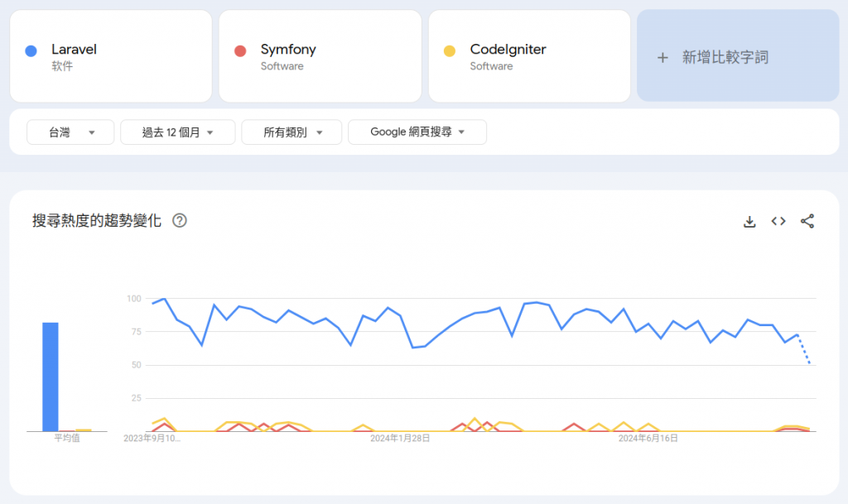
Task: Expand the Google 網頁搜尋 search type dropdown
Action: 417,132
